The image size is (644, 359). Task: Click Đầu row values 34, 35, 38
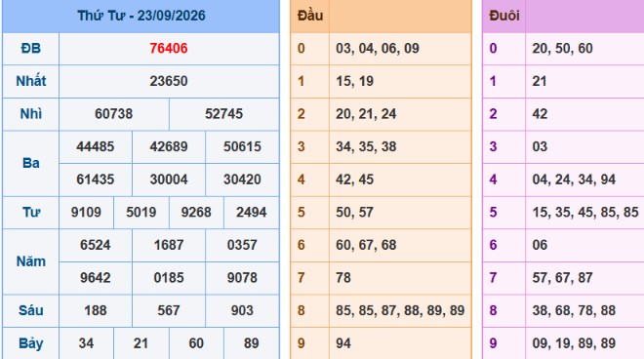pos(366,146)
